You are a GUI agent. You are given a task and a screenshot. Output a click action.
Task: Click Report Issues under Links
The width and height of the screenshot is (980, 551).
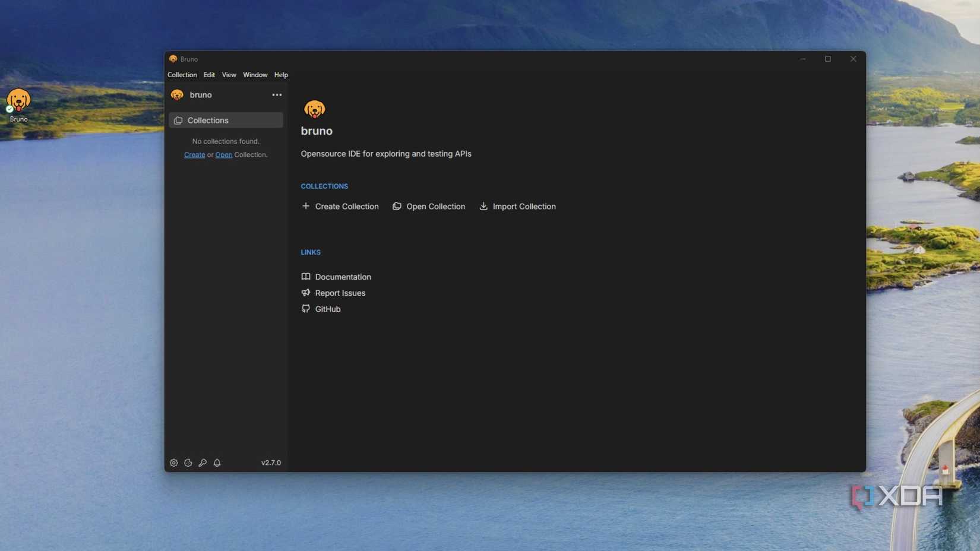click(x=340, y=293)
